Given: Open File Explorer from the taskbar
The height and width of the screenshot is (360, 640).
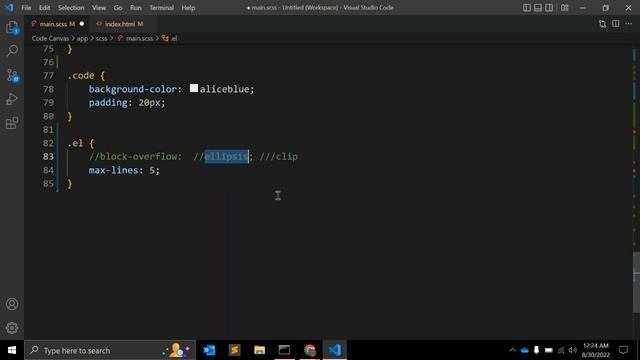Looking at the screenshot, I should 259,350.
